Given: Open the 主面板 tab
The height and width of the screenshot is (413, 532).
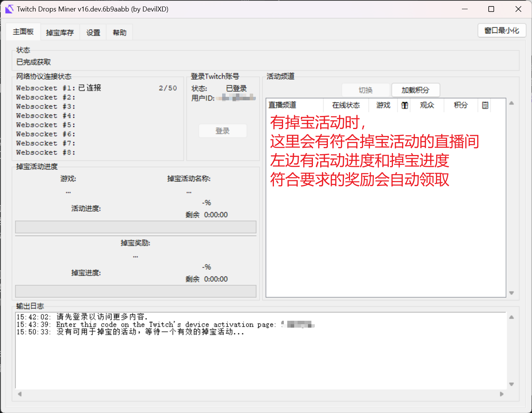Looking at the screenshot, I should point(23,32).
